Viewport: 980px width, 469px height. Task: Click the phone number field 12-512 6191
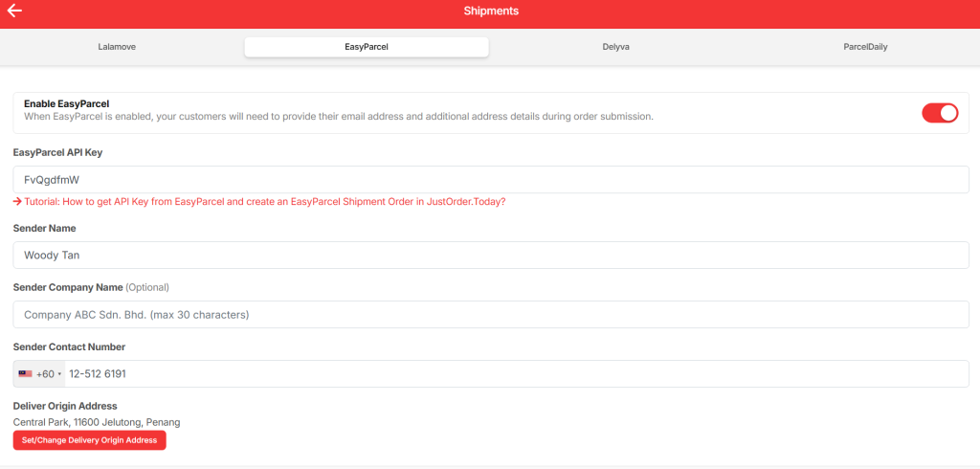517,374
